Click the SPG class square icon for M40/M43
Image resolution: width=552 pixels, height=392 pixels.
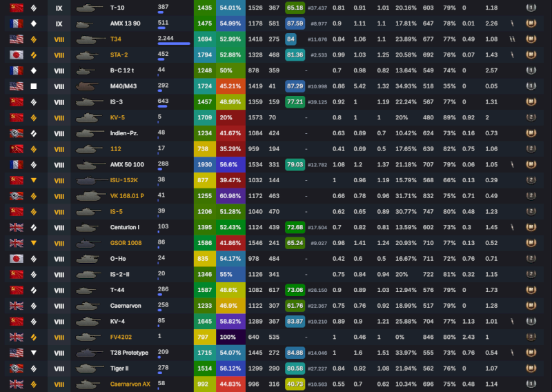[x=34, y=86]
